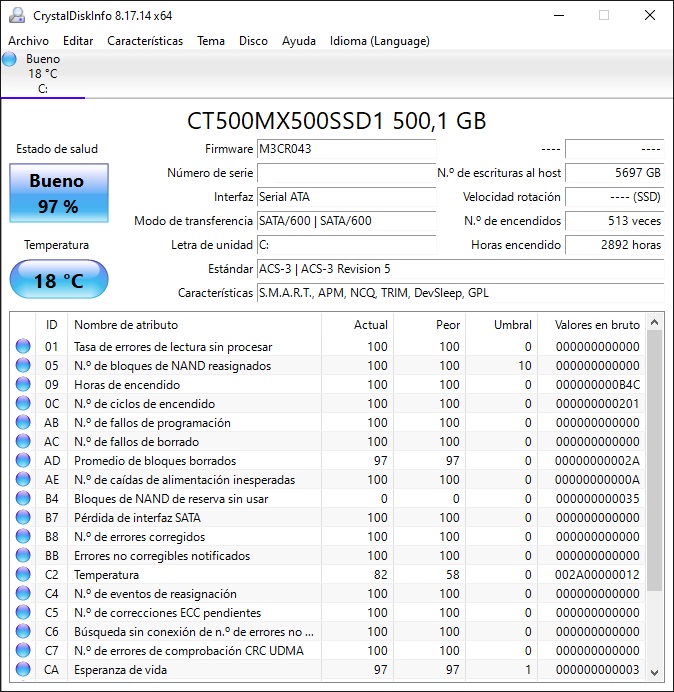Click the ID column header
674x692 pixels.
(52, 325)
